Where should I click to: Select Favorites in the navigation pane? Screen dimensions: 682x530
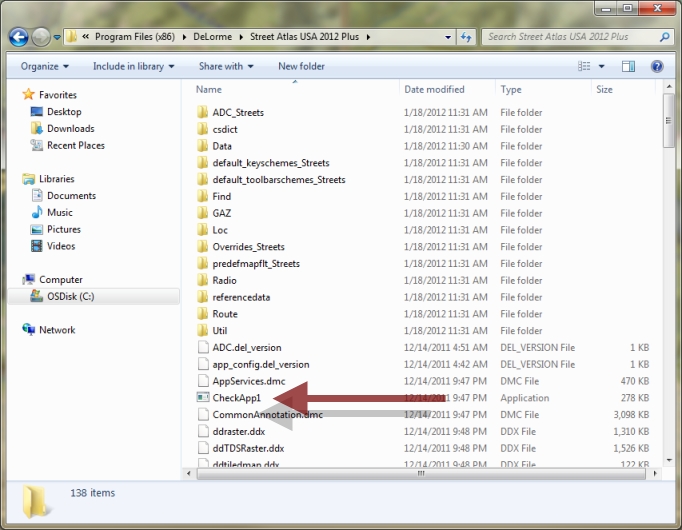click(58, 95)
